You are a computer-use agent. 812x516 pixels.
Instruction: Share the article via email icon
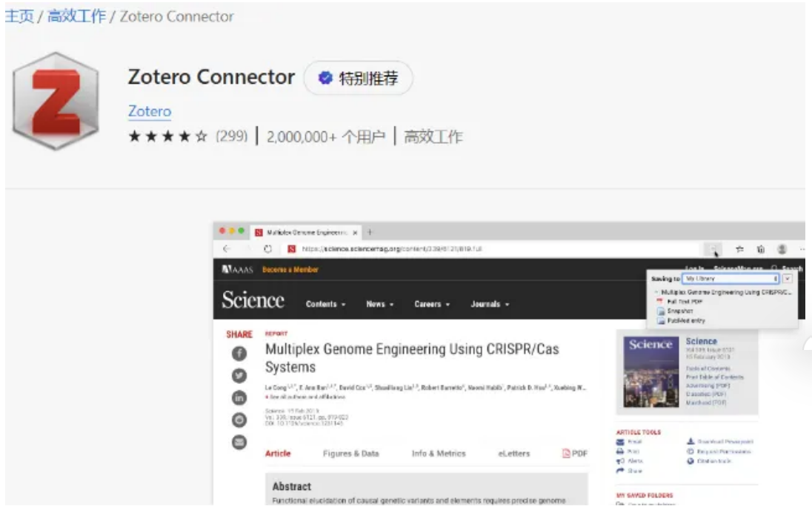coord(239,443)
